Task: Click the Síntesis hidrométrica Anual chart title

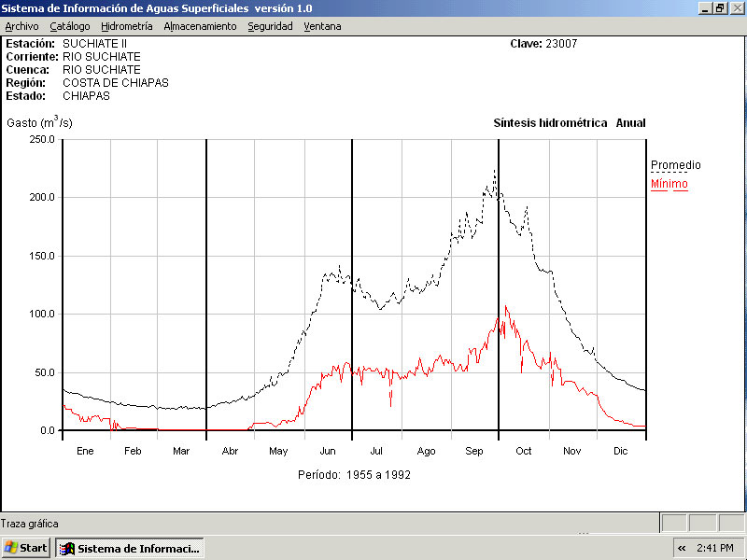Action: (x=569, y=123)
